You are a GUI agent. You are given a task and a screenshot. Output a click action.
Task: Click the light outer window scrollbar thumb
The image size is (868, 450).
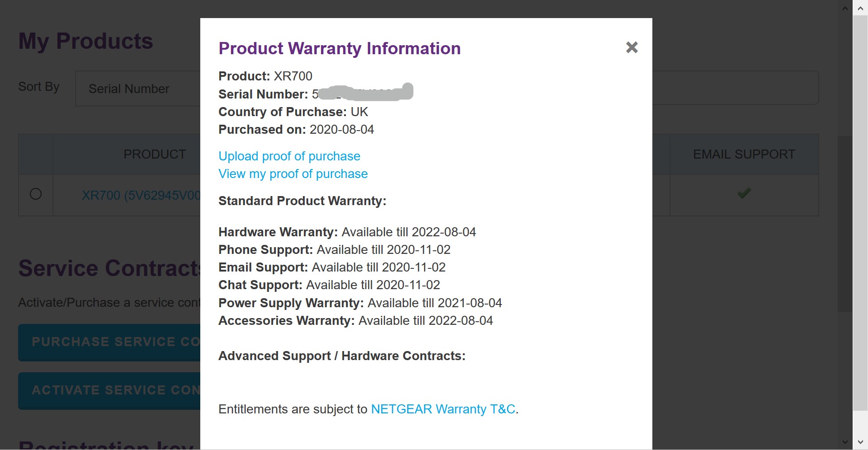point(860,212)
